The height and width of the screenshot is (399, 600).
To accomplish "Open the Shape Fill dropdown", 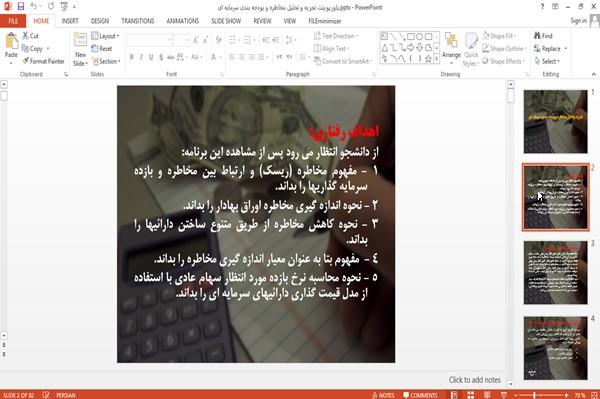I will pyautogui.click(x=499, y=36).
